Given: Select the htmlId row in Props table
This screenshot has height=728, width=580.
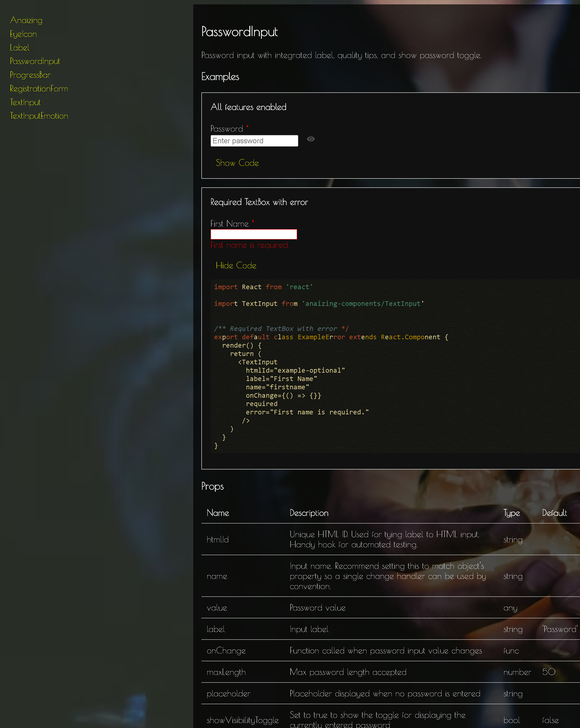Looking at the screenshot, I should (218, 539).
